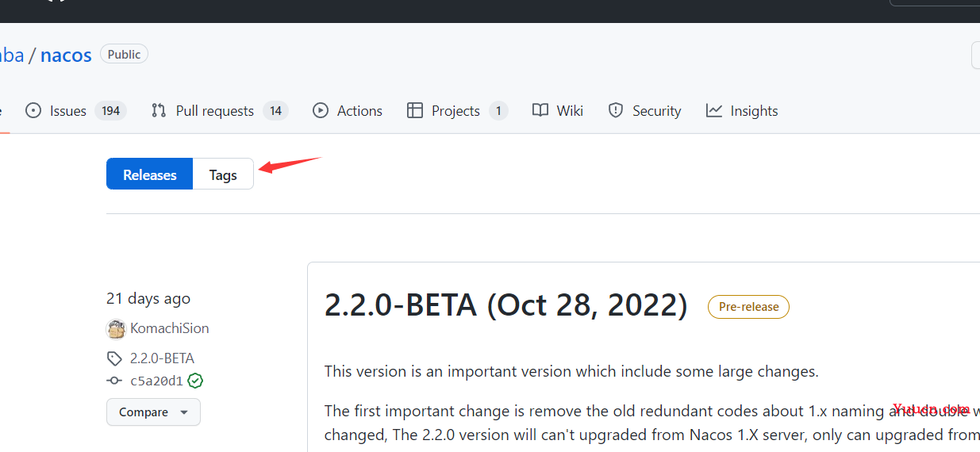Image resolution: width=980 pixels, height=452 pixels.
Task: Click the green verified check icon
Action: click(x=195, y=381)
